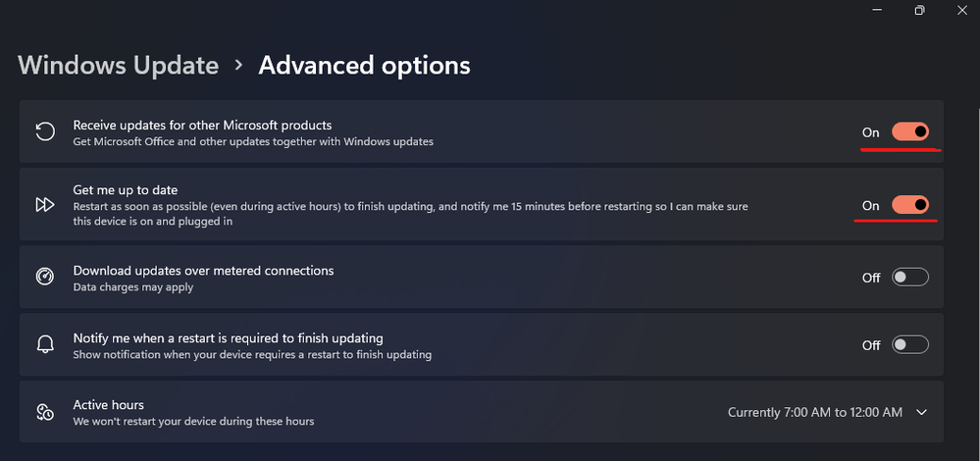
Task: Click the Download updates over metered connections label
Action: [203, 270]
